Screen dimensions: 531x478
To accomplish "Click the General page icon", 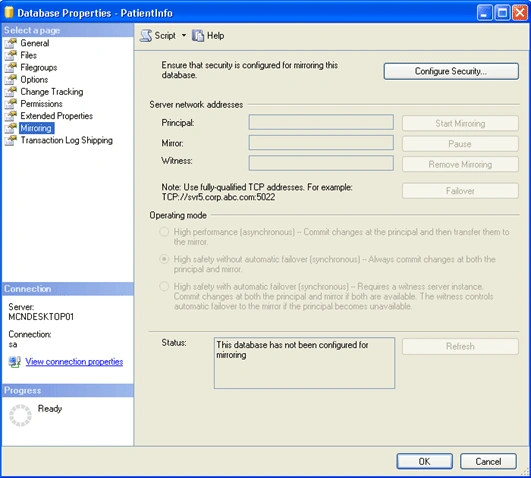I will (11, 43).
